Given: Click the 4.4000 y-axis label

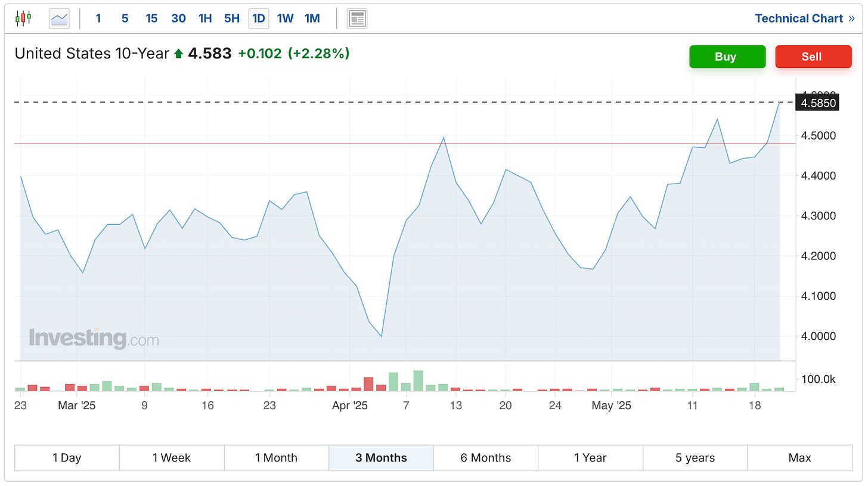Looking at the screenshot, I should click(x=819, y=176).
